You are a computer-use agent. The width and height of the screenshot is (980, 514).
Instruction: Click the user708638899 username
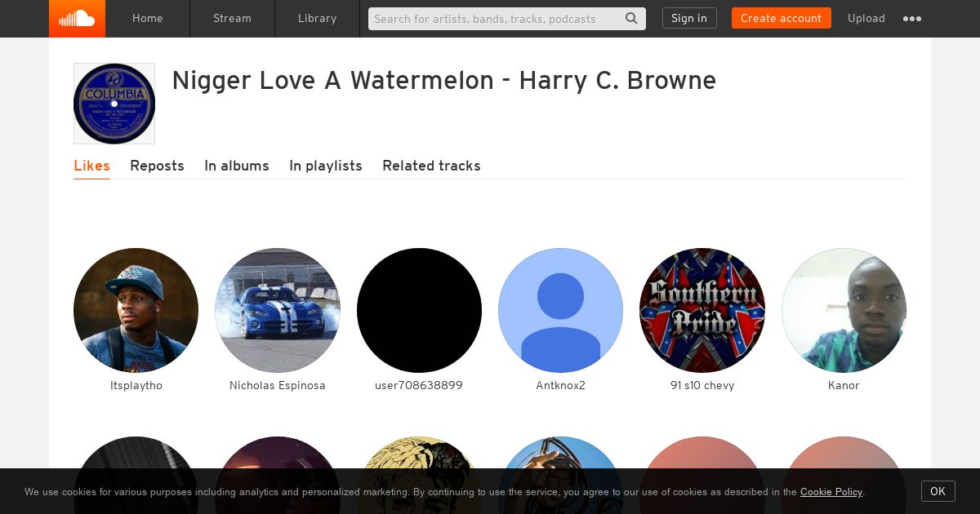coord(419,386)
